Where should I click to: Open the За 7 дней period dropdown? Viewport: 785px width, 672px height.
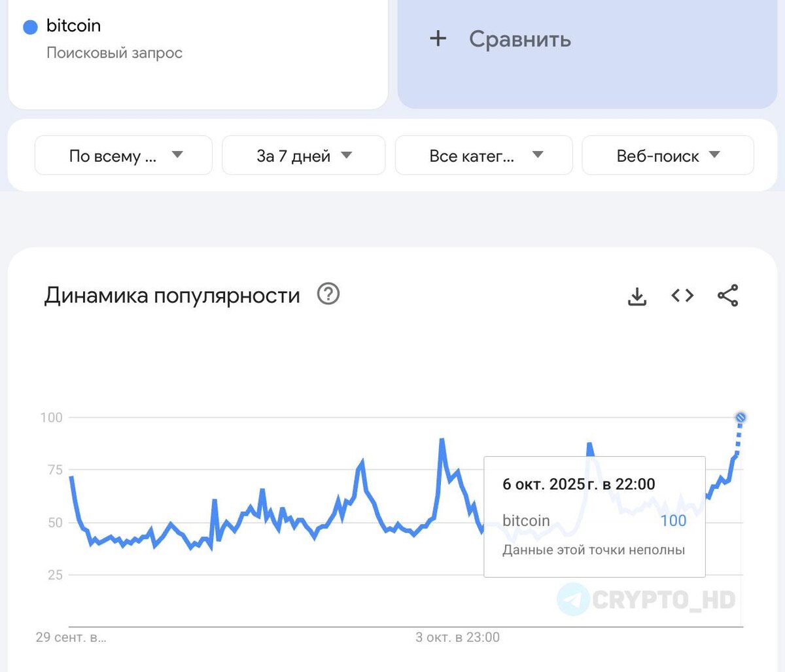[304, 156]
